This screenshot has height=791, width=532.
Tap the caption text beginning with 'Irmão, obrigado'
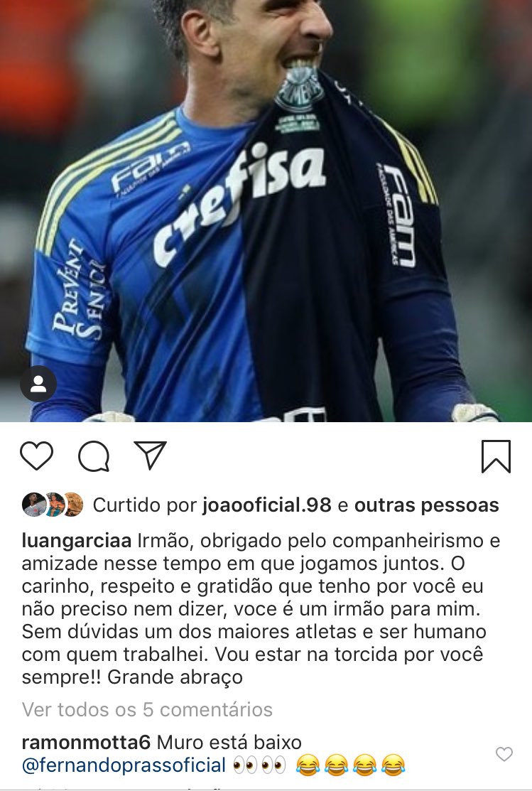tap(261, 609)
